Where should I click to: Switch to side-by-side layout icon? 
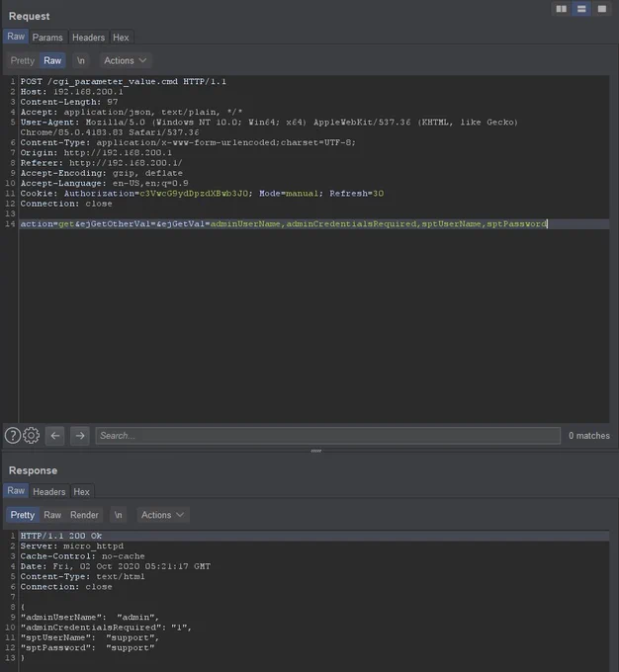click(561, 9)
